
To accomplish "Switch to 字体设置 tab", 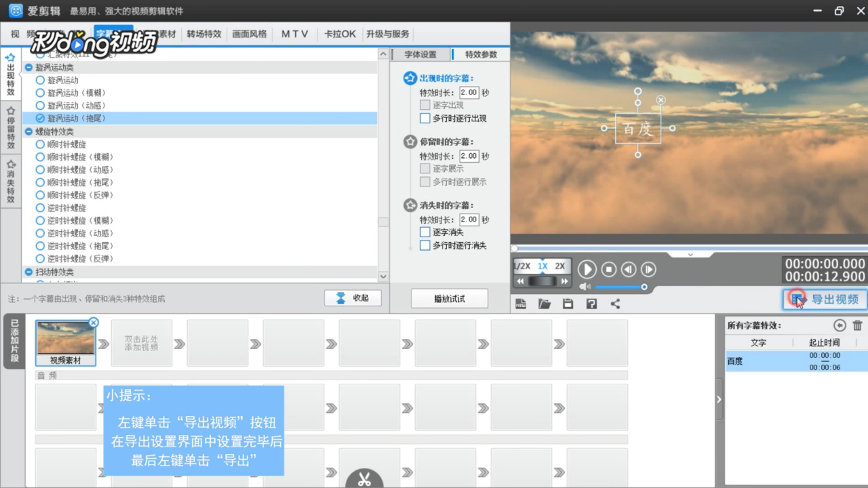I will point(420,54).
